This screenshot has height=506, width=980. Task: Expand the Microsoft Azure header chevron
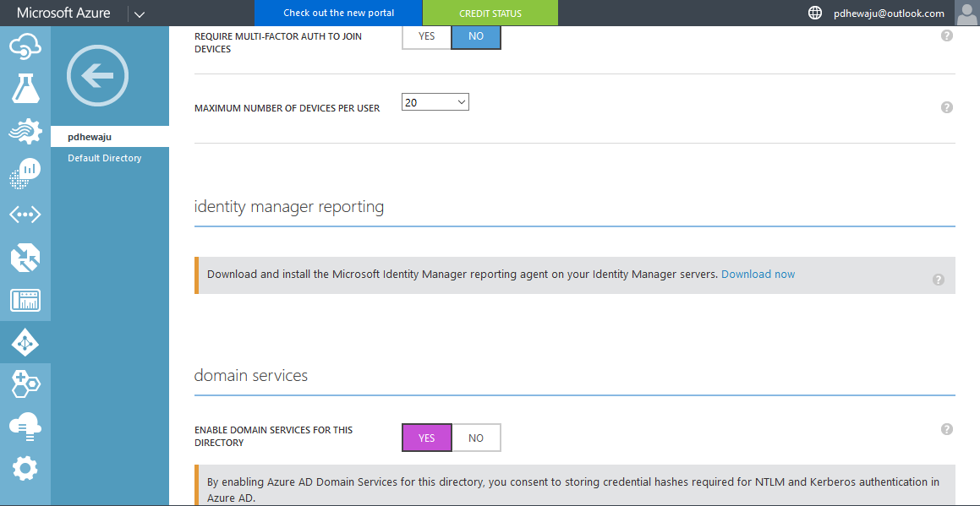[140, 14]
